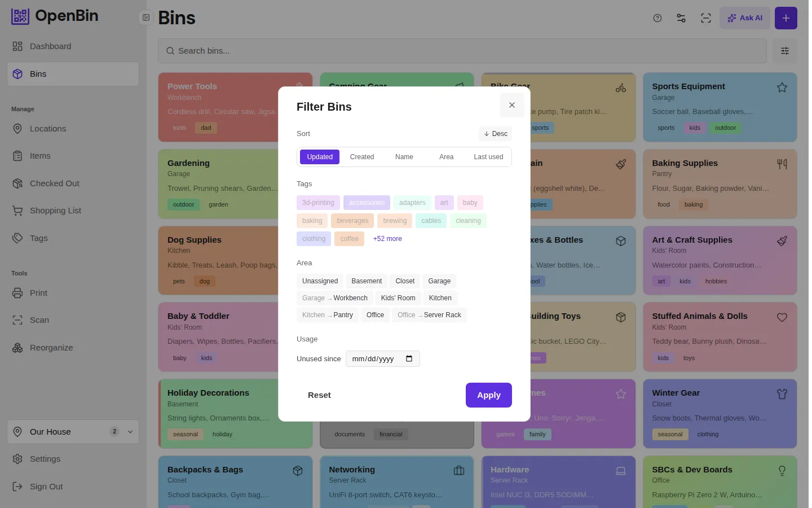Toggle the 3d-printing tag chip

point(318,203)
